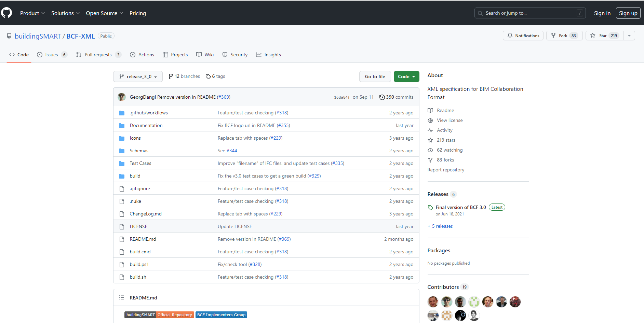Screen dimensions: 644x323
Task: Open the Schemas folder
Action: coord(139,151)
